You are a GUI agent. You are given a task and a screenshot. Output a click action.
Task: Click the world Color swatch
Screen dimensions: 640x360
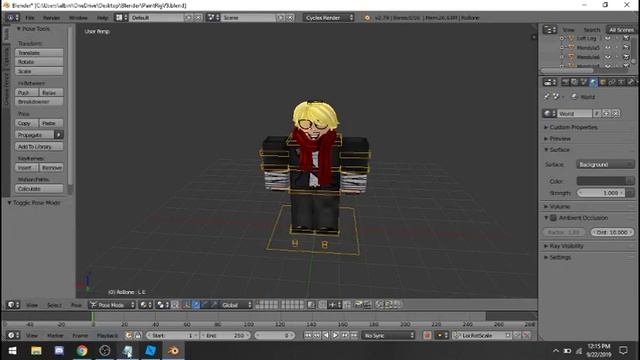601,181
